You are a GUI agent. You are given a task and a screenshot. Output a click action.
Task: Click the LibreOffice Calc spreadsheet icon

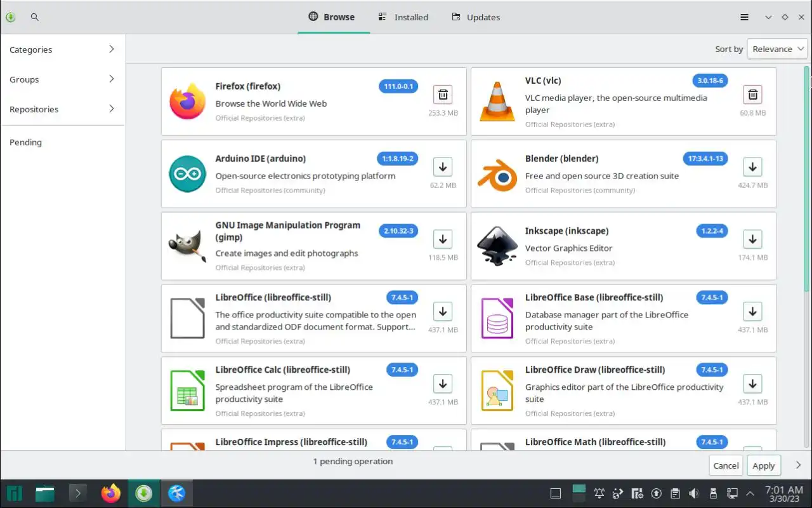(x=188, y=391)
